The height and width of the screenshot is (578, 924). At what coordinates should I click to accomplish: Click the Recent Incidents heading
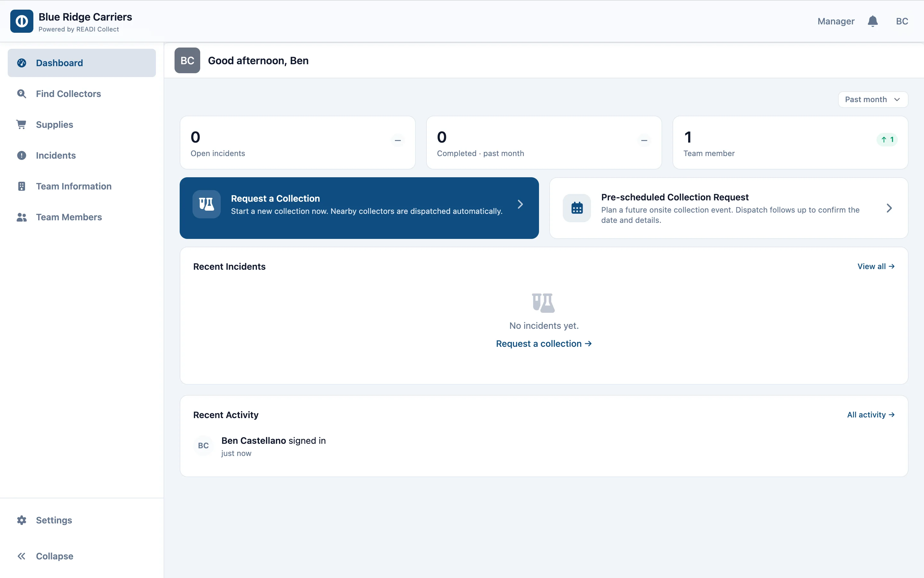(x=229, y=267)
